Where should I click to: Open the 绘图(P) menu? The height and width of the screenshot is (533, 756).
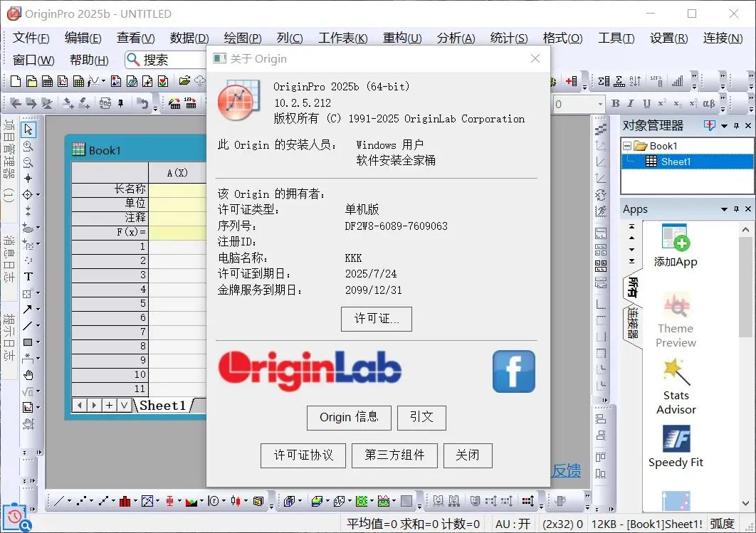[243, 38]
